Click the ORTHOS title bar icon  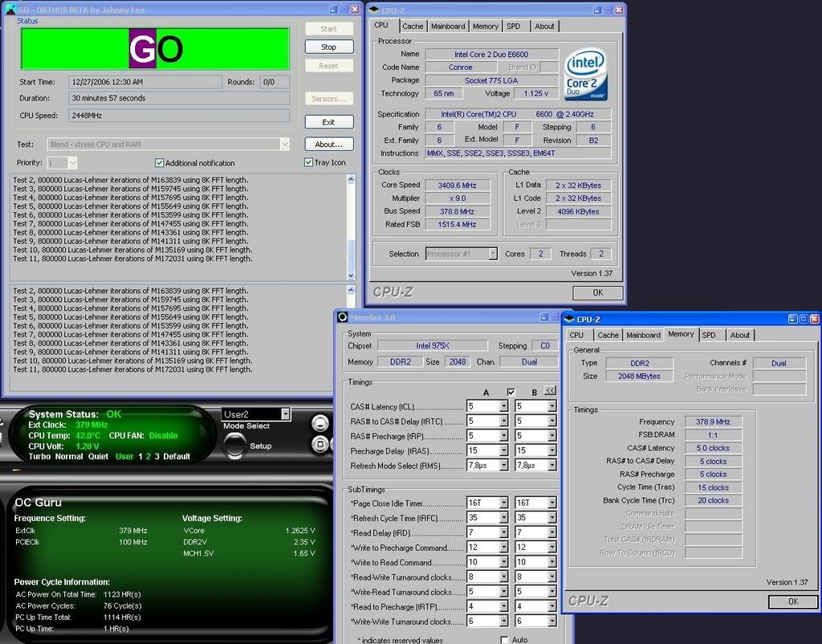(10, 10)
